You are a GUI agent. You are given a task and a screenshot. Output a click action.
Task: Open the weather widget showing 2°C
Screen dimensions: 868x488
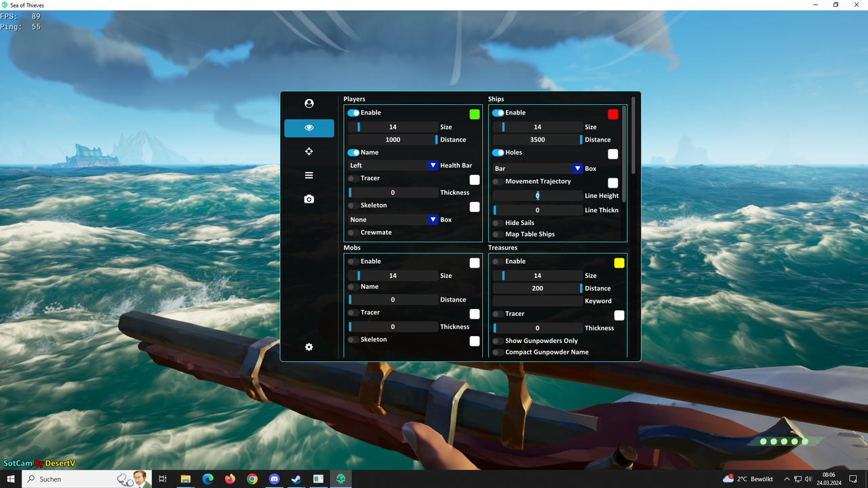click(x=748, y=479)
